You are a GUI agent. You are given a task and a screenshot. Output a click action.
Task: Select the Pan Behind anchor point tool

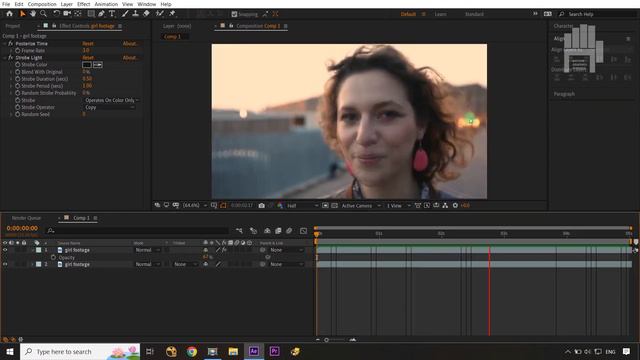click(x=78, y=14)
